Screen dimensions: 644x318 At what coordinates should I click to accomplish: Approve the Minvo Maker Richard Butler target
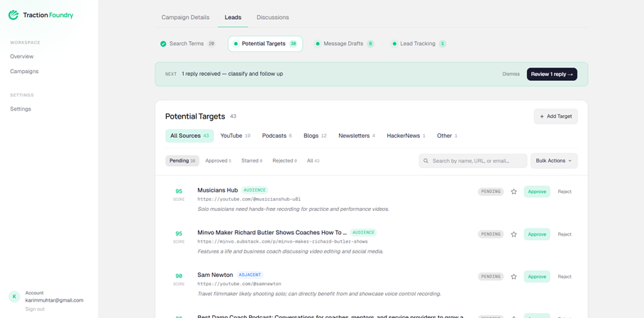tap(537, 234)
